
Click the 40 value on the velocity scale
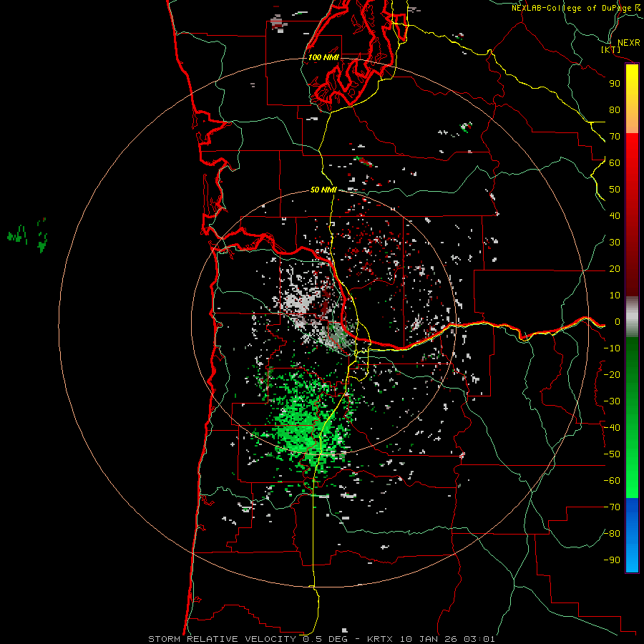pos(615,216)
